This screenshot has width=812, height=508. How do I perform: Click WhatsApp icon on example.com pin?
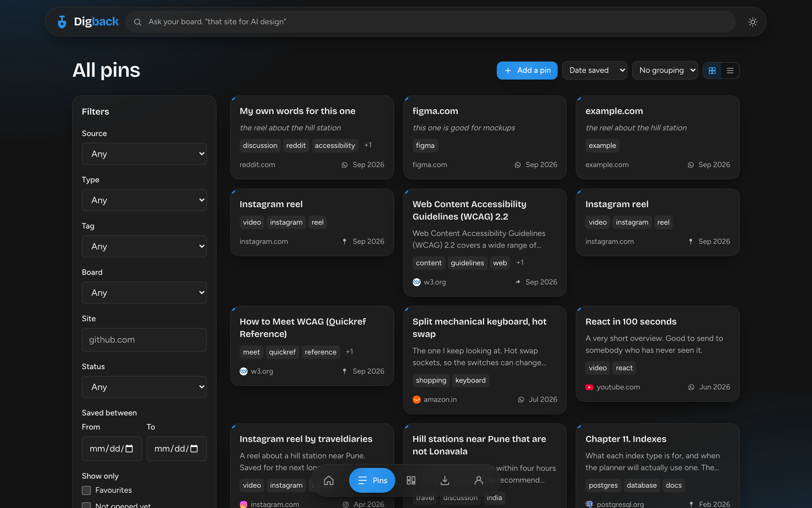point(690,165)
